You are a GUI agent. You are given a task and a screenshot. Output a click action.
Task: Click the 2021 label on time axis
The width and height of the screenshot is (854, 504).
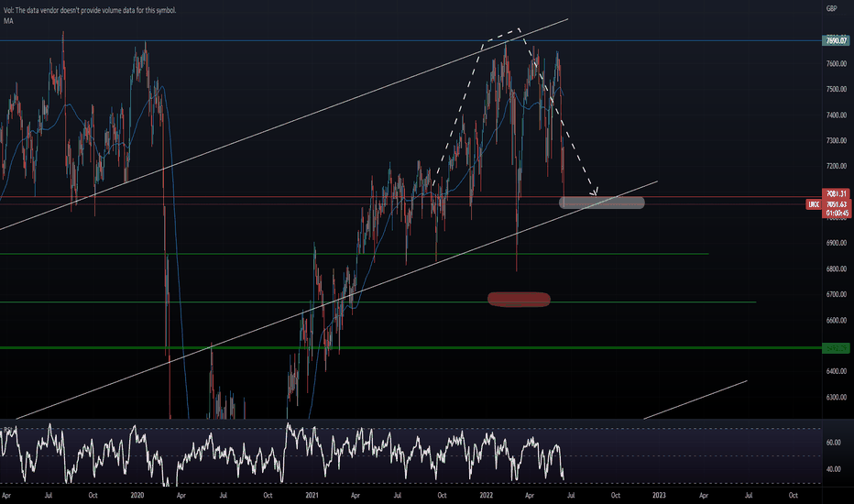tap(312, 495)
